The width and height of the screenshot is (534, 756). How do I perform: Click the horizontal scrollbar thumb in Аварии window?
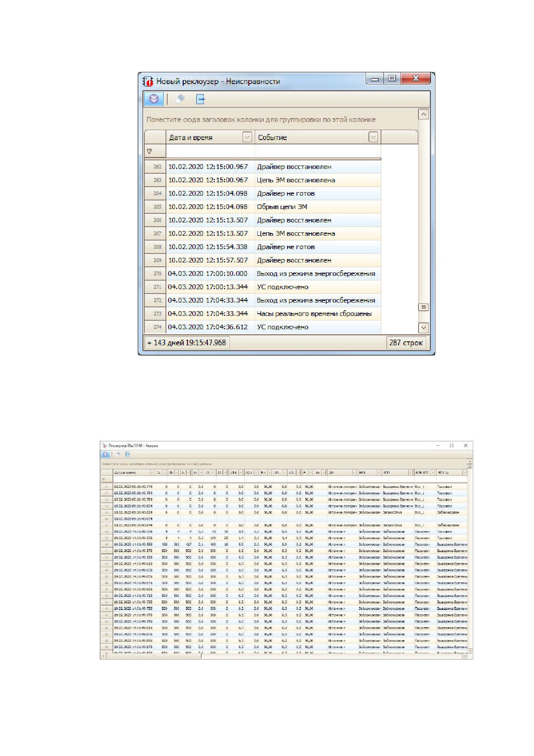point(154,656)
